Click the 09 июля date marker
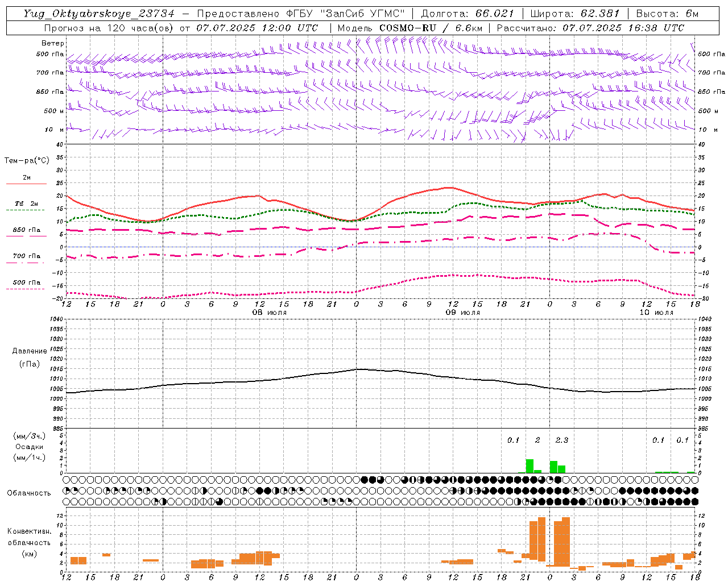The height and width of the screenshot is (582, 728). (x=462, y=313)
